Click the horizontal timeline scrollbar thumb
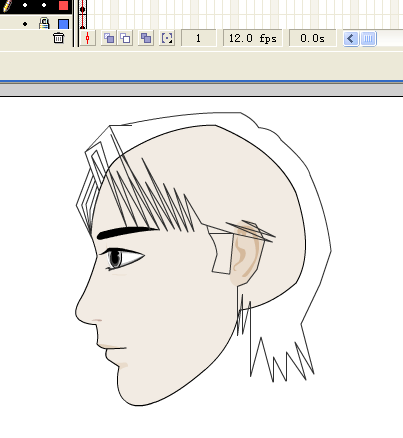Viewport: 403px width, 438px height. click(368, 39)
